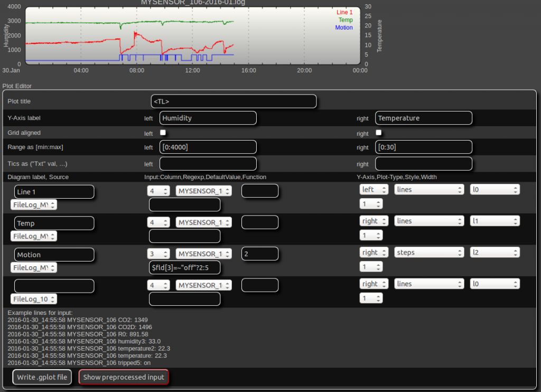
Task: Click Line 1 legend entry in chart
Action: point(344,12)
